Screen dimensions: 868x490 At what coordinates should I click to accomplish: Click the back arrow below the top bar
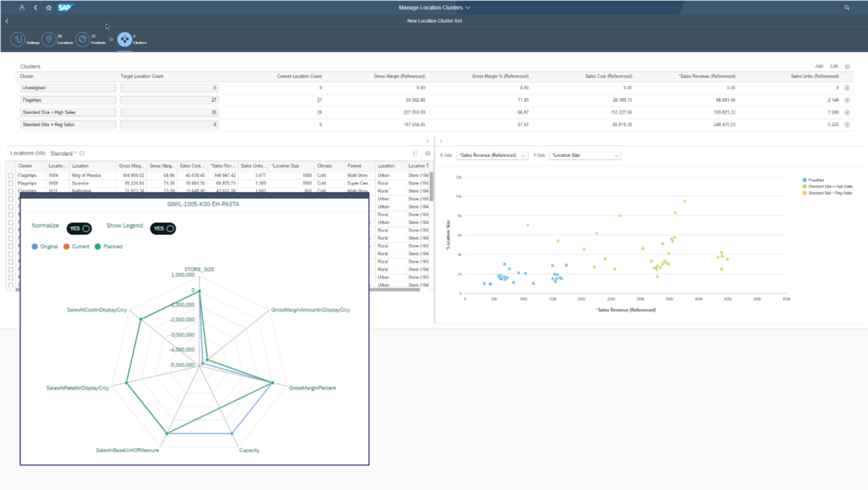[x=7, y=20]
